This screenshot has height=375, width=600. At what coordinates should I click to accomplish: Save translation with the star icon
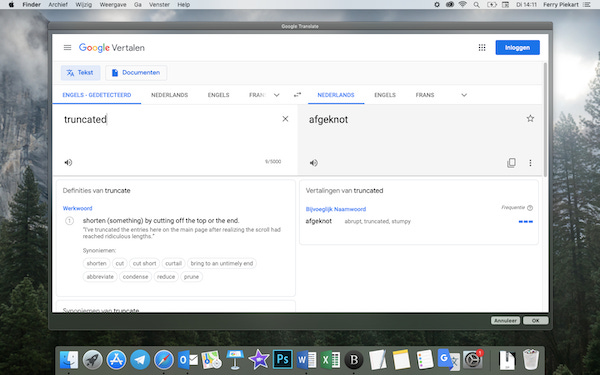[530, 118]
